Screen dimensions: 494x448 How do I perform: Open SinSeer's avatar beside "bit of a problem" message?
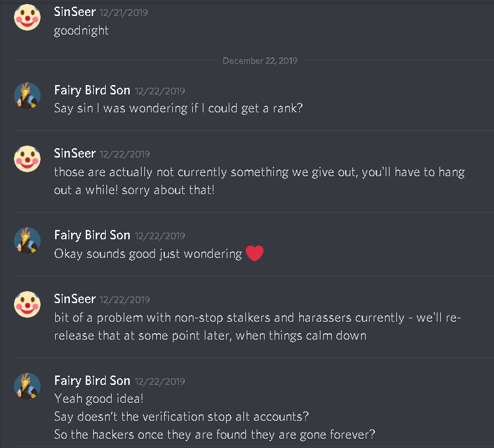point(27,304)
